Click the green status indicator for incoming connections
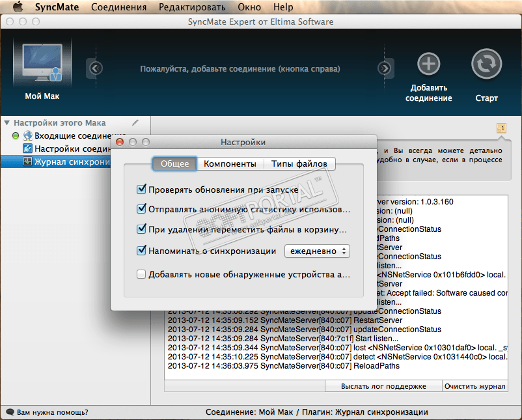 pyautogui.click(x=16, y=136)
